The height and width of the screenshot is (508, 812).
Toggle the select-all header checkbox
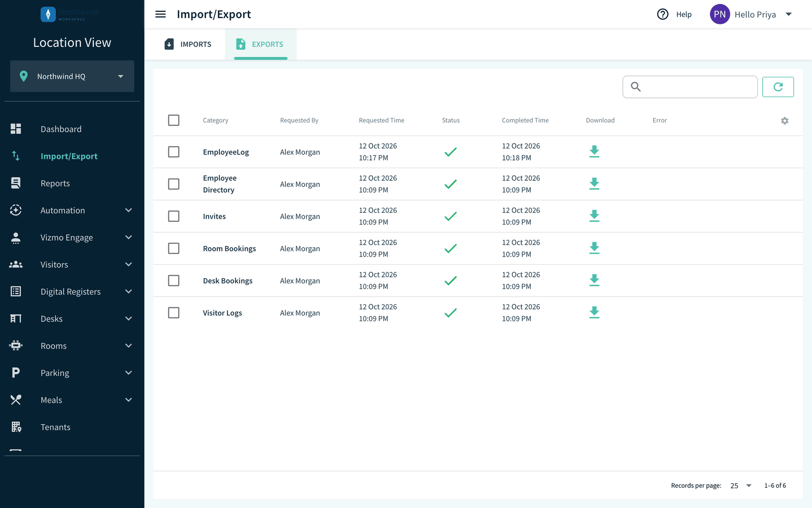[174, 120]
